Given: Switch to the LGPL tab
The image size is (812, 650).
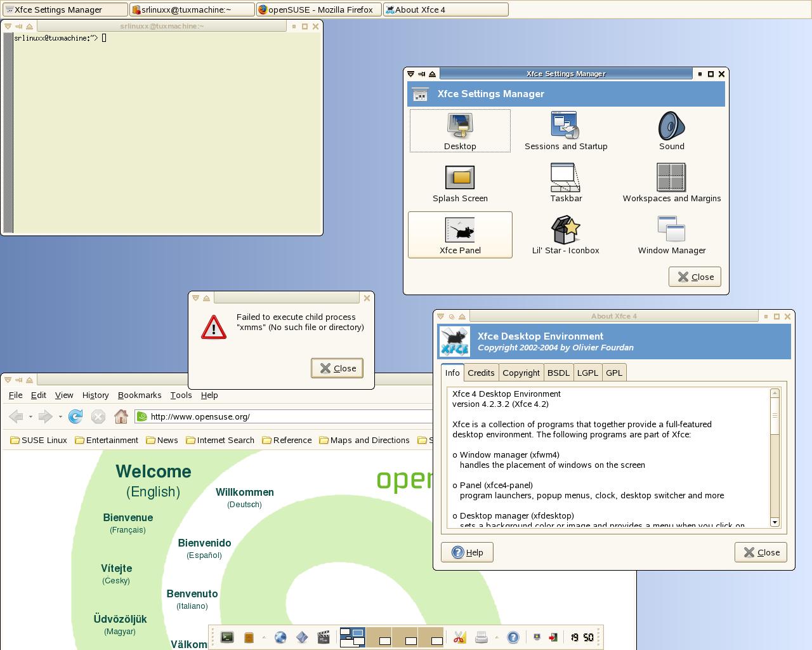Looking at the screenshot, I should [587, 373].
